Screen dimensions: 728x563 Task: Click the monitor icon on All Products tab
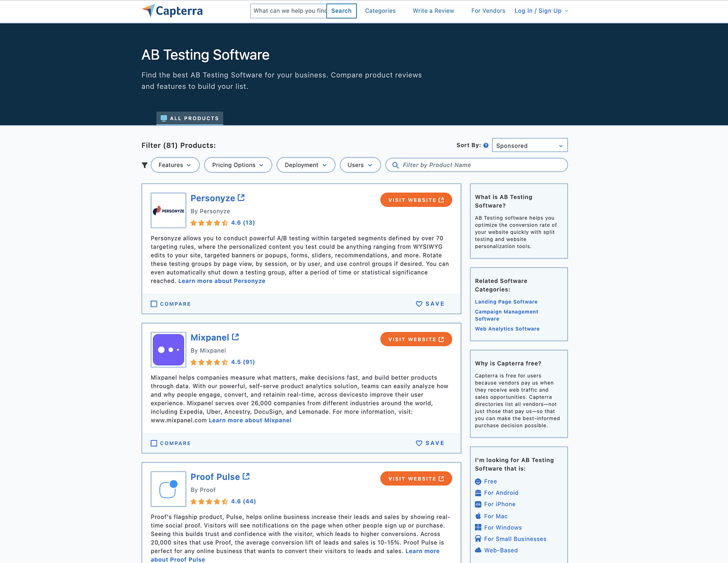(163, 118)
